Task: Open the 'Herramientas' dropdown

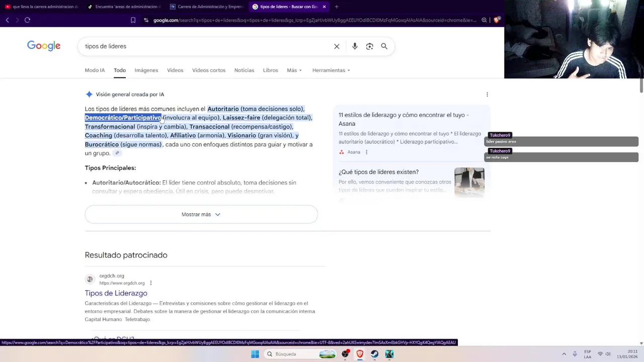Action: [x=331, y=70]
